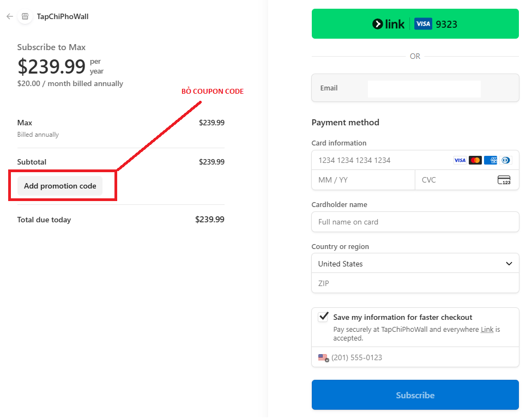
Task: Click the Email input field
Action: [x=424, y=88]
